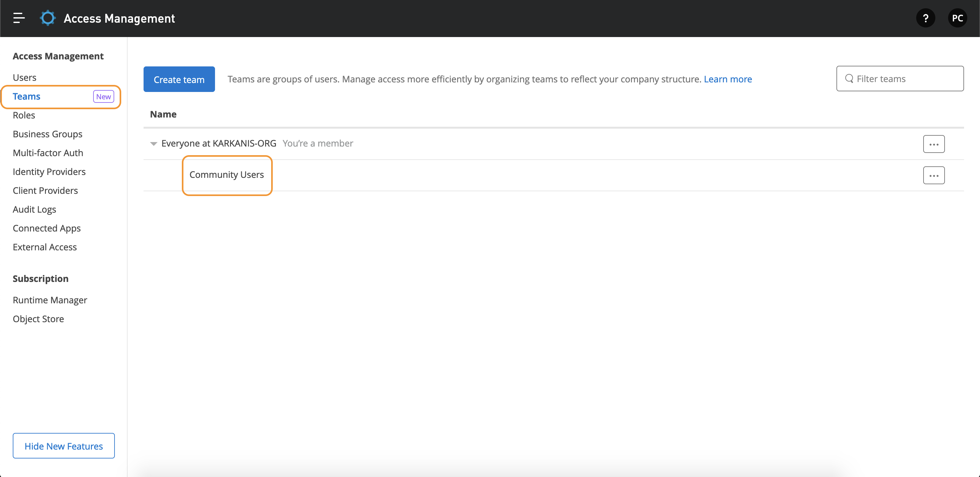This screenshot has height=477, width=980.
Task: Click the Access Management gear logo
Action: click(x=47, y=18)
